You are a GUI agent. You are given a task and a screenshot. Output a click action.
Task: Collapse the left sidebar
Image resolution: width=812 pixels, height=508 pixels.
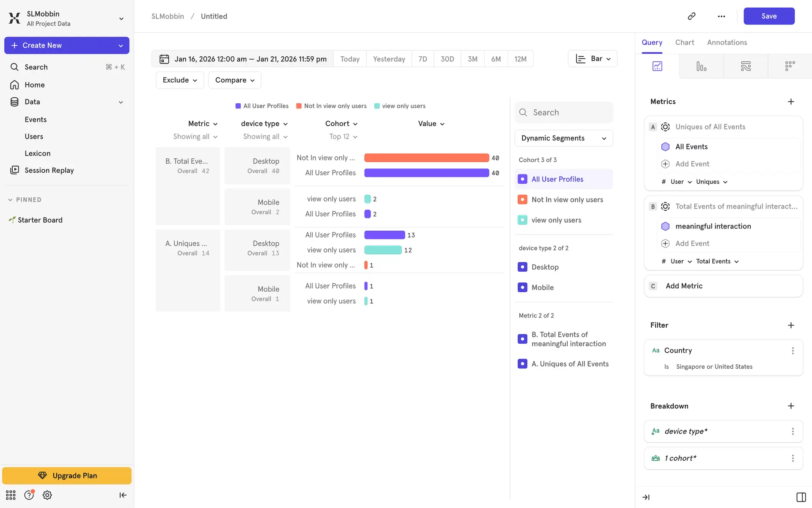pyautogui.click(x=123, y=495)
